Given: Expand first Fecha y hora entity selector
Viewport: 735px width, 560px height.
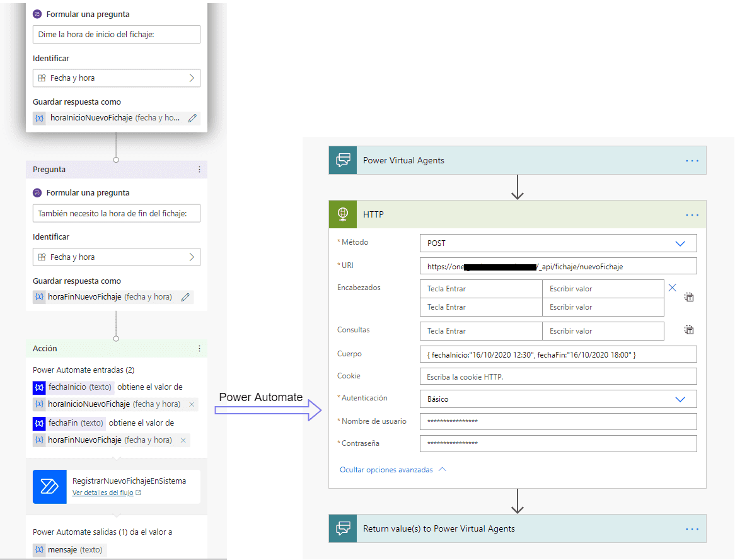Looking at the screenshot, I should pyautogui.click(x=116, y=78).
